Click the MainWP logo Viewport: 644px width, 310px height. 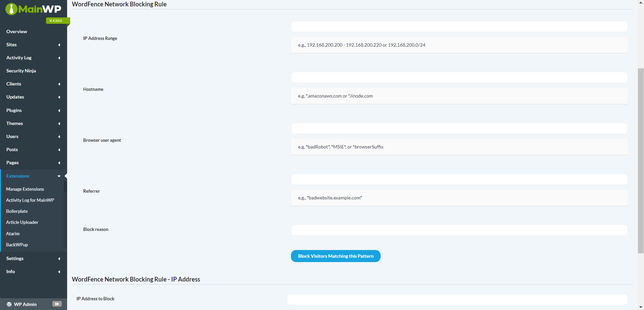coord(33,9)
